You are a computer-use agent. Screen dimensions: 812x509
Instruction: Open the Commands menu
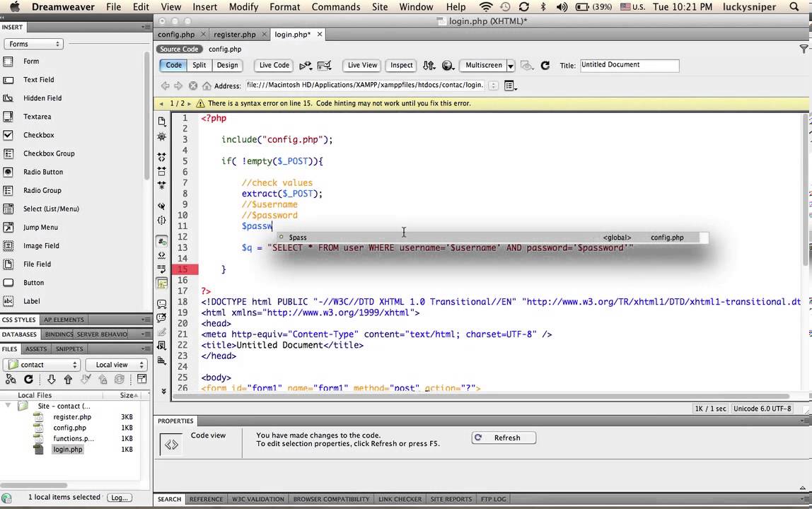pyautogui.click(x=335, y=7)
